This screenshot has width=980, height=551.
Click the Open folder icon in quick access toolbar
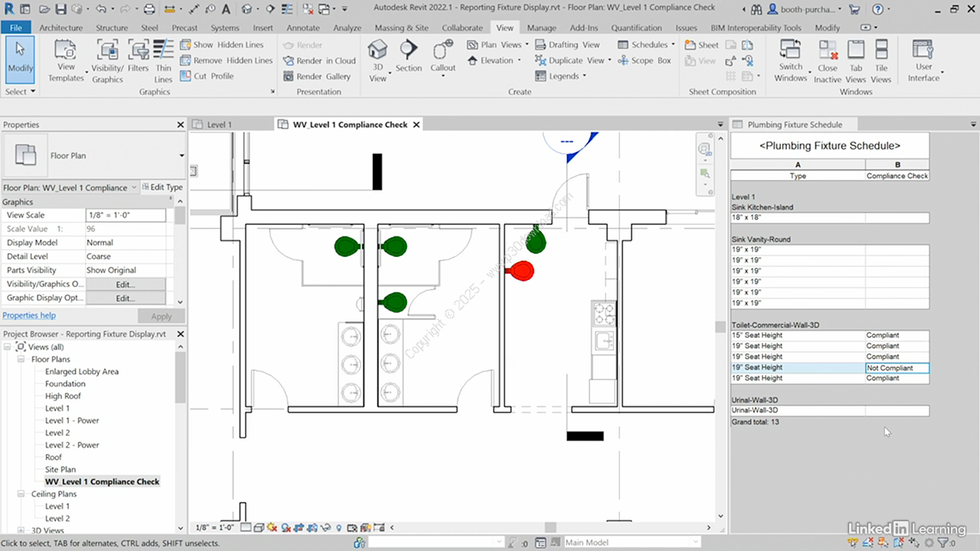(44, 9)
